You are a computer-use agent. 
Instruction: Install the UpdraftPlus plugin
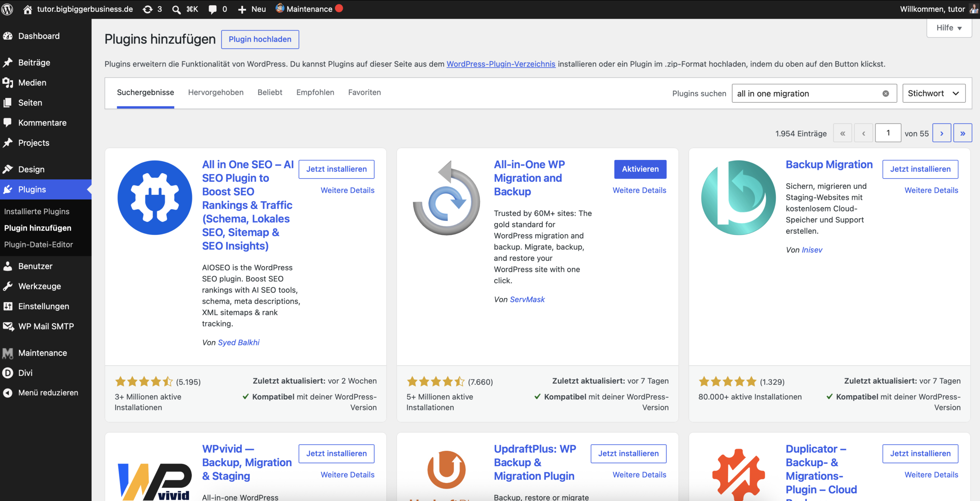click(629, 453)
